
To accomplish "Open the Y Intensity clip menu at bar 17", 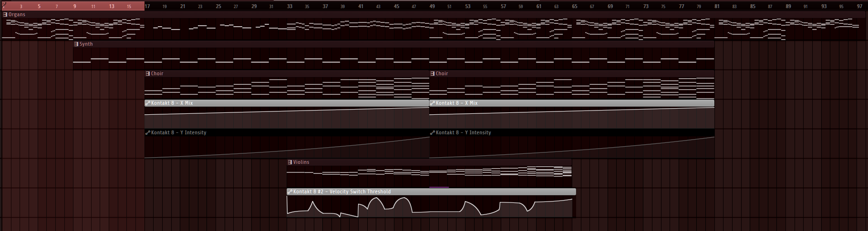I will coord(148,133).
